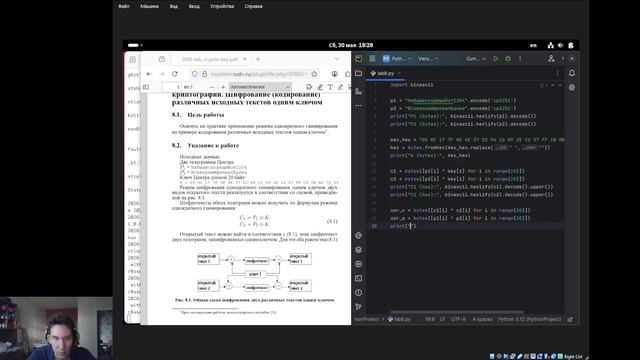Image resolution: width=640 pixels, height=360 pixels.
Task: Click the 4 spaces indent status entry
Action: [x=482, y=319]
